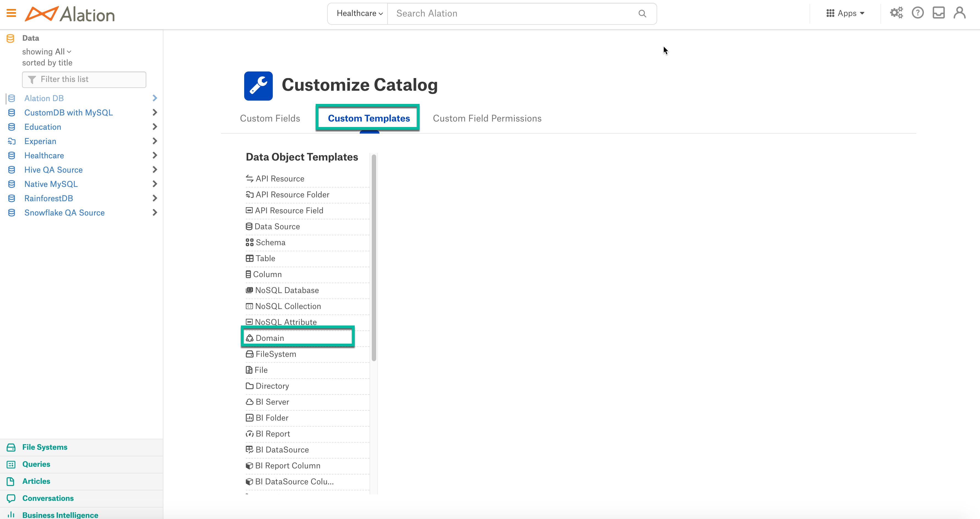Expand the Education data source chevron
The height and width of the screenshot is (519, 980).
coord(155,127)
